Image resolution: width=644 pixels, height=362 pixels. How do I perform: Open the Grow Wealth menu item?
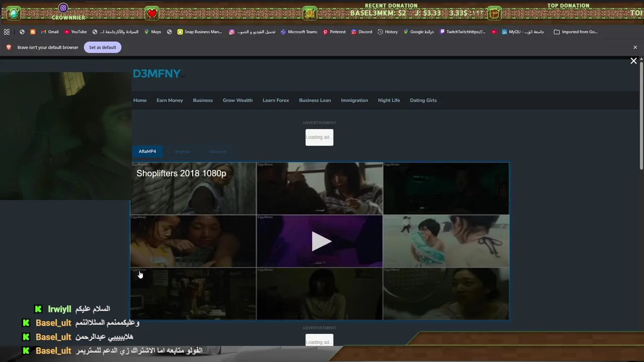coord(237,100)
